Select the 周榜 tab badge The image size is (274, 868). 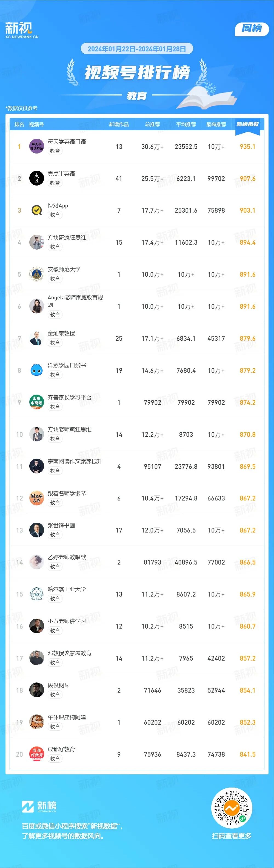[252, 28]
